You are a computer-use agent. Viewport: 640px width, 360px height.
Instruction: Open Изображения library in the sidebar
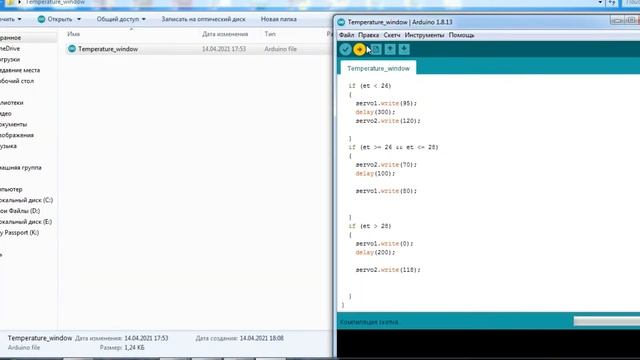tap(17, 135)
